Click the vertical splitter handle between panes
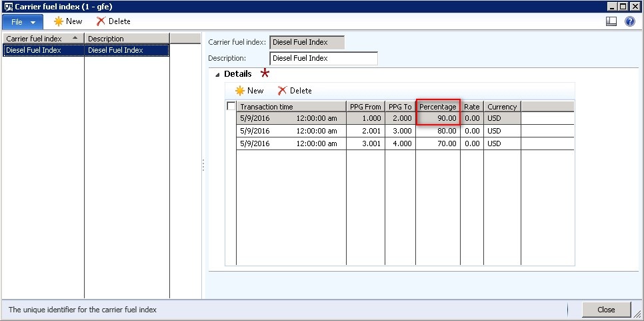Image resolution: width=644 pixels, height=321 pixels. click(203, 166)
